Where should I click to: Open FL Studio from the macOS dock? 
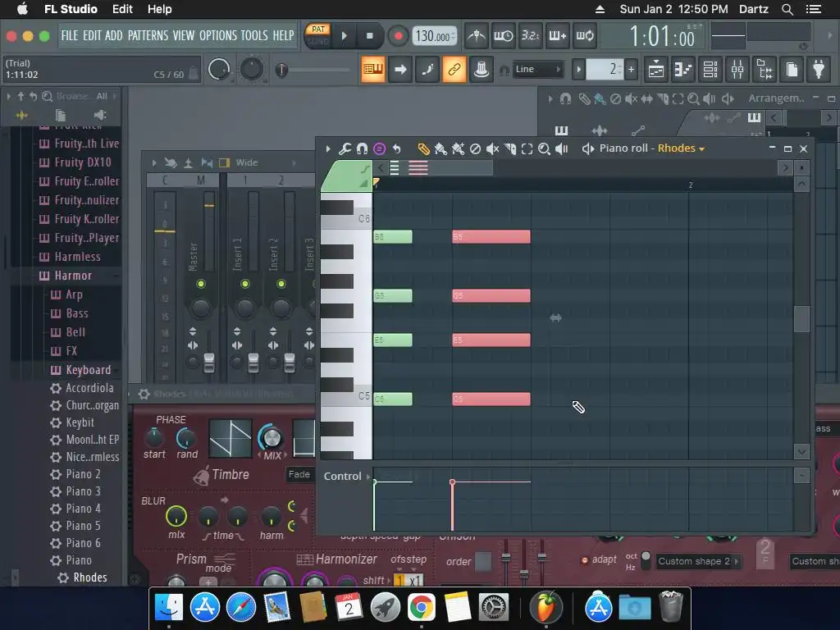[x=546, y=608]
